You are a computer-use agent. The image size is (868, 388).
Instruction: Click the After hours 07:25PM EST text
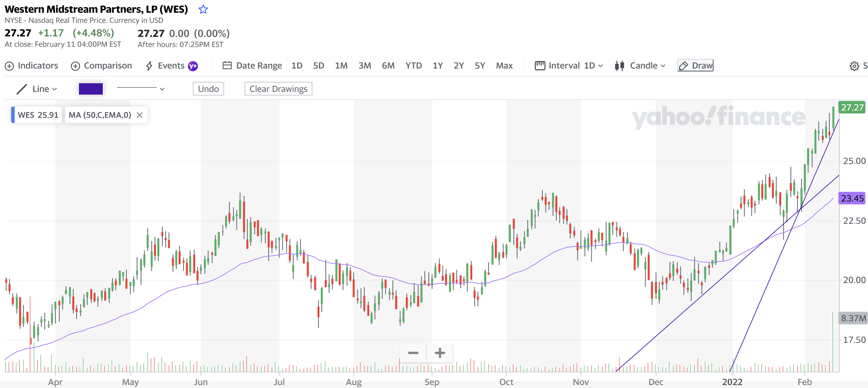click(180, 44)
